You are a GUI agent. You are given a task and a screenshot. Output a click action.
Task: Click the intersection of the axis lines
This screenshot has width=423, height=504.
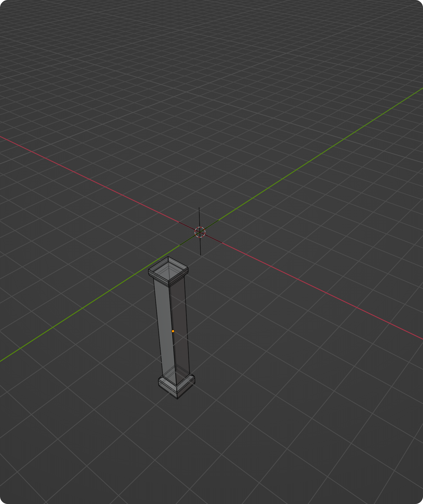(x=199, y=233)
